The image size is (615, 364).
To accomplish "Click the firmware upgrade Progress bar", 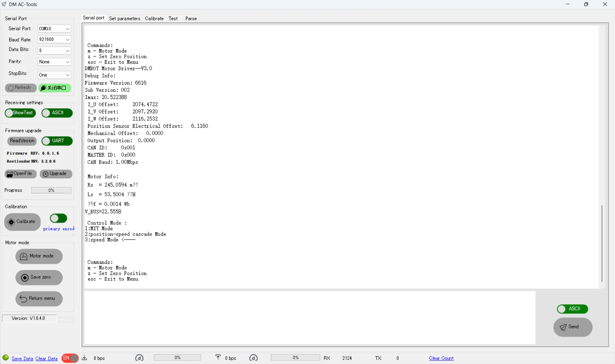I will point(51,190).
